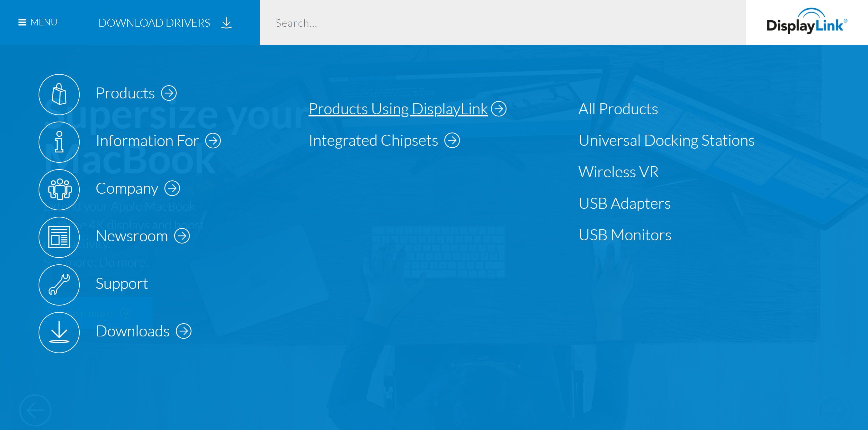
Task: Click the Downloads arrow circle icon
Action: [59, 332]
